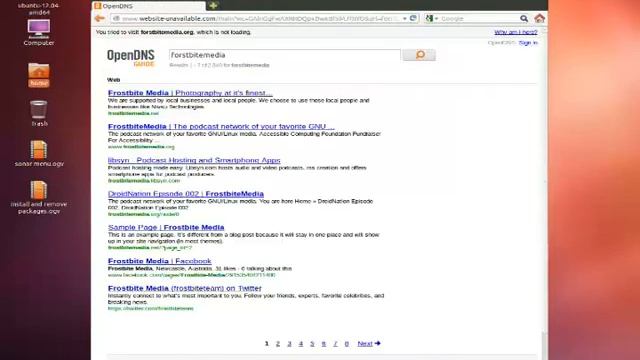The height and width of the screenshot is (360, 640).
Task: Go to results page 8
Action: [x=347, y=344]
